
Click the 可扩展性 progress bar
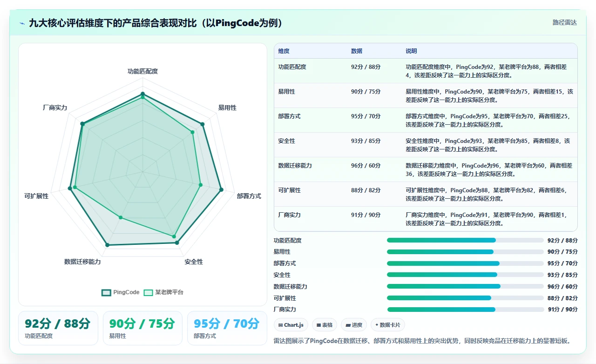pos(465,298)
